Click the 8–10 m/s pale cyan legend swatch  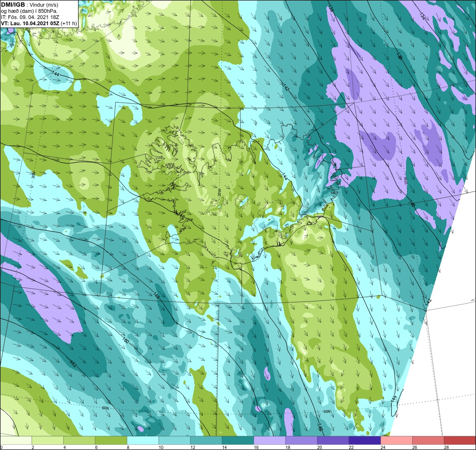143,440
